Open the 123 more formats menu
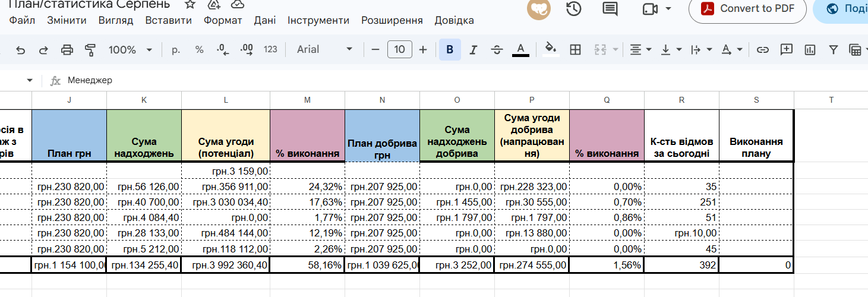This screenshot has height=297, width=868. tap(270, 50)
